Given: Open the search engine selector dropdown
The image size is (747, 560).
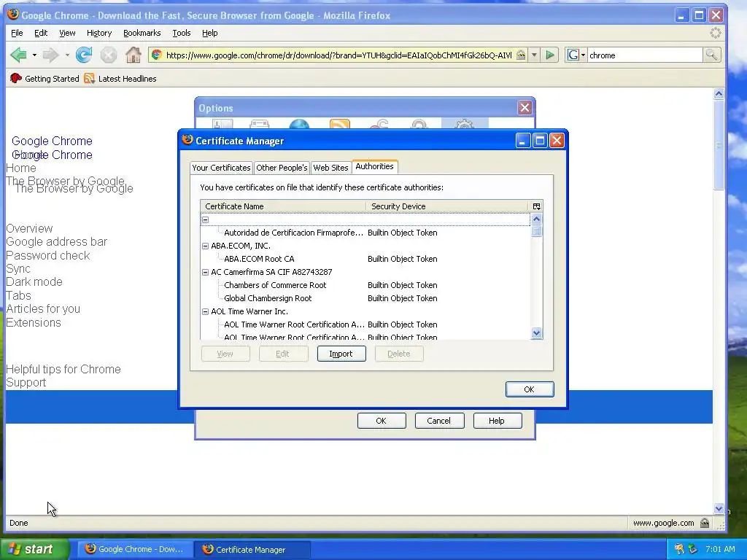Looking at the screenshot, I should pos(576,55).
